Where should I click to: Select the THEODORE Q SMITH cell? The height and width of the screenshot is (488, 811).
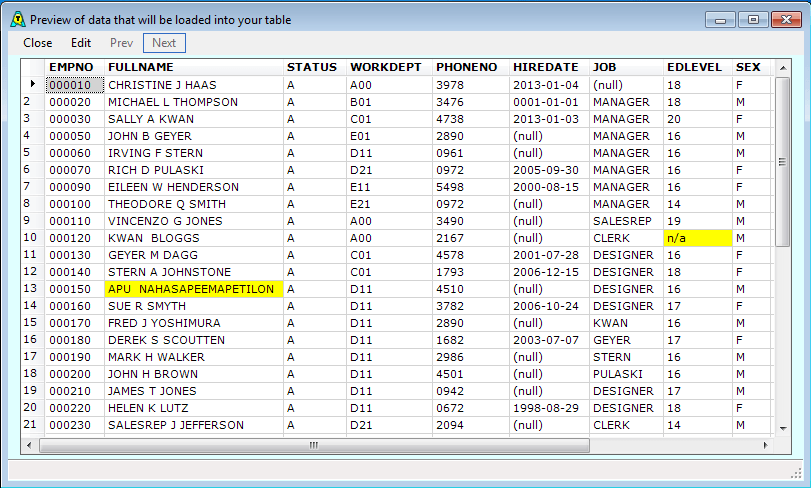[194, 204]
